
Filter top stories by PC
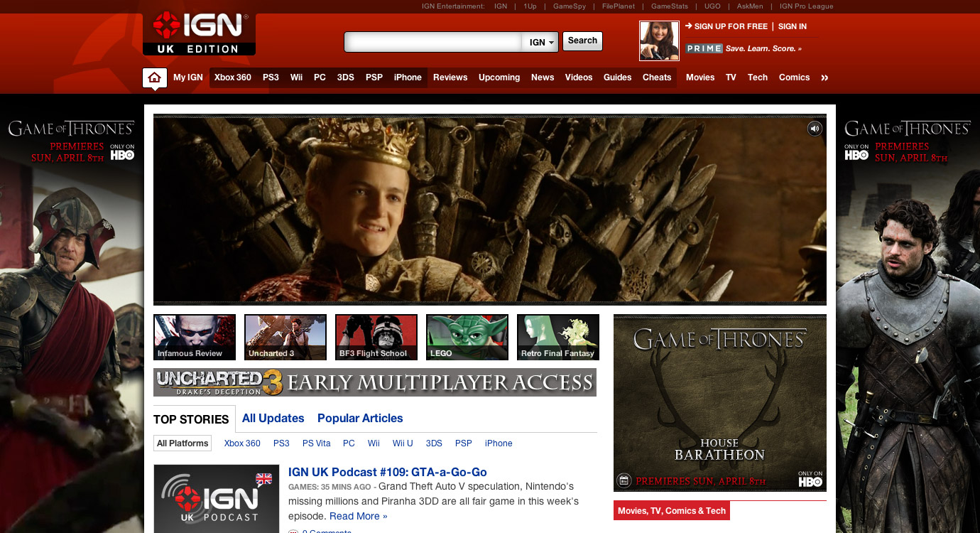349,443
